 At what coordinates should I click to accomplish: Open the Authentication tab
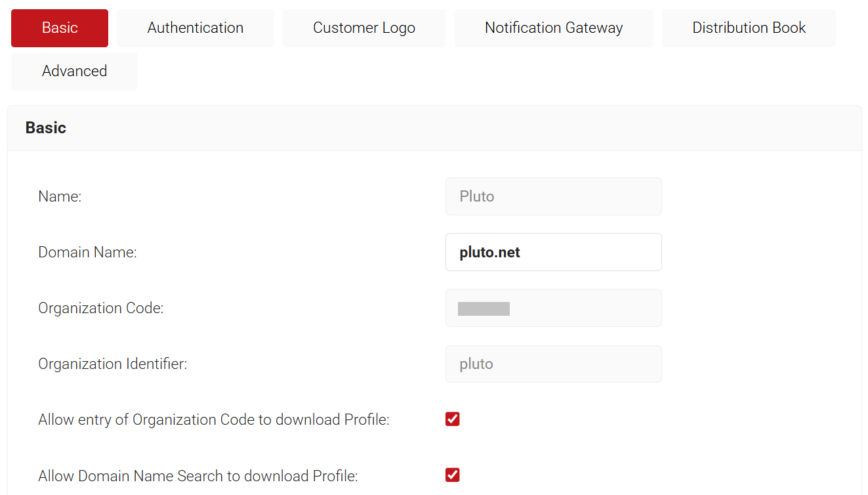196,28
